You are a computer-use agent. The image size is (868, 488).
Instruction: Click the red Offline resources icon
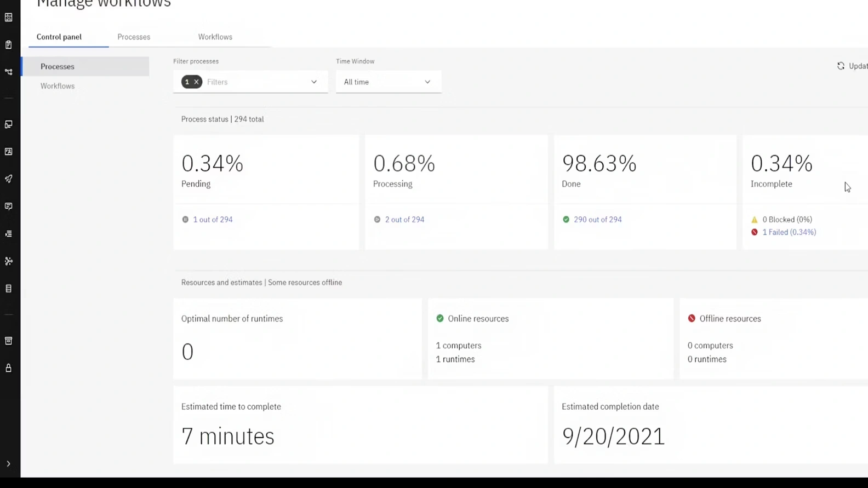692,318
